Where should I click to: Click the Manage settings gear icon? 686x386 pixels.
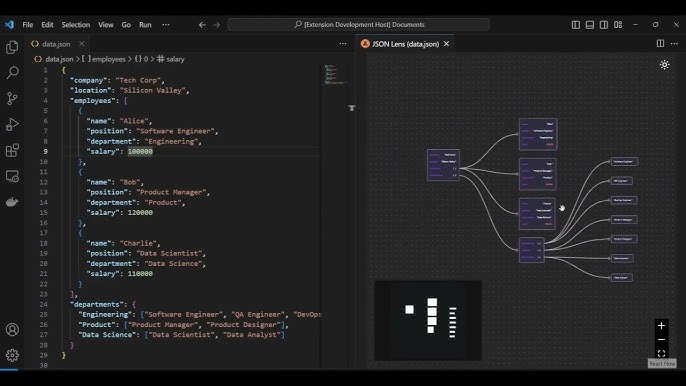[12, 355]
